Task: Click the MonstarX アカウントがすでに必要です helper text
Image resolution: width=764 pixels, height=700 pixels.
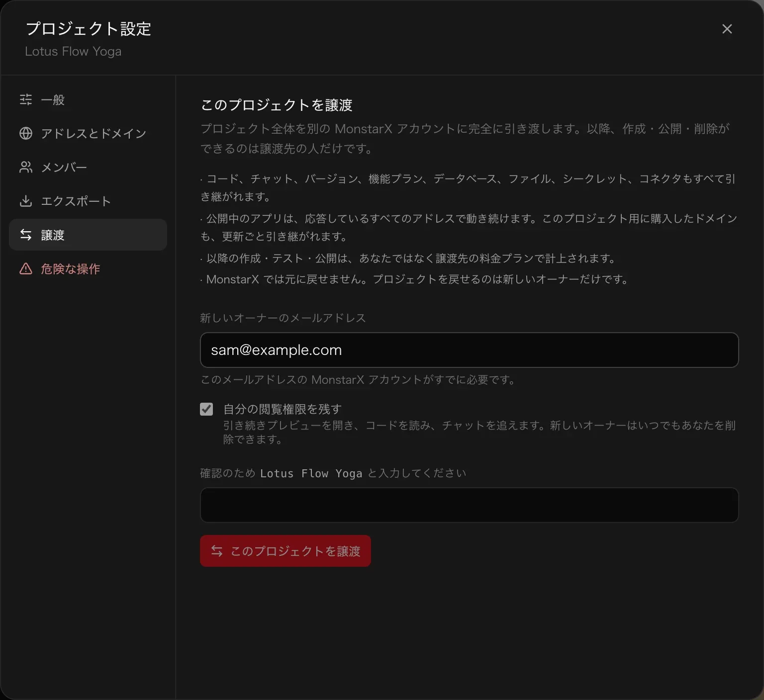Action: [x=358, y=379]
